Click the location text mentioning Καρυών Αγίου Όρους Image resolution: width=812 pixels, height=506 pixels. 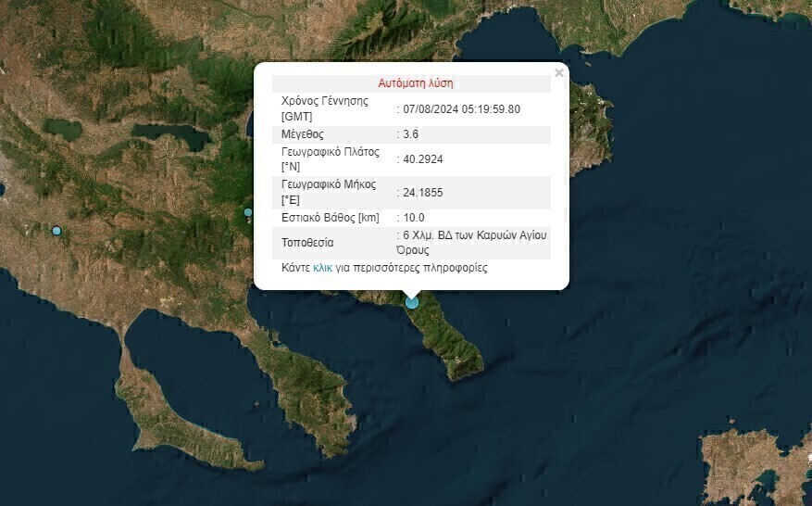pos(474,243)
